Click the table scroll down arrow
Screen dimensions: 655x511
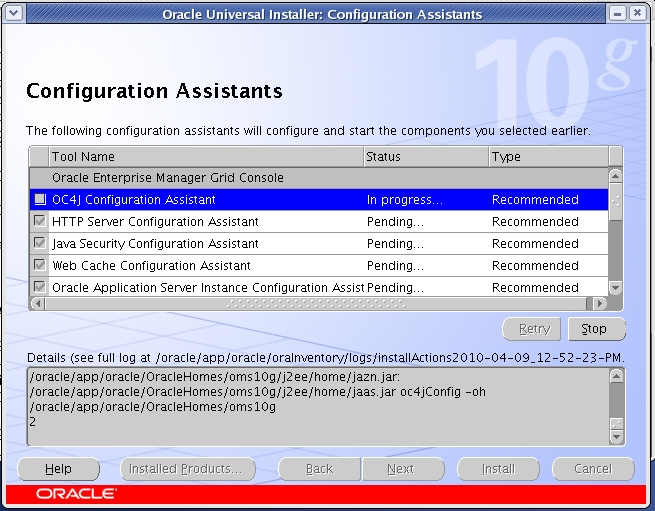[615, 287]
